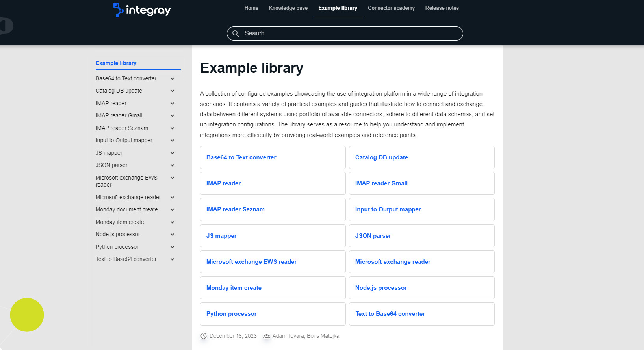Expand Base64 to Text converter sidebar item
This screenshot has width=644, height=350.
(x=172, y=79)
